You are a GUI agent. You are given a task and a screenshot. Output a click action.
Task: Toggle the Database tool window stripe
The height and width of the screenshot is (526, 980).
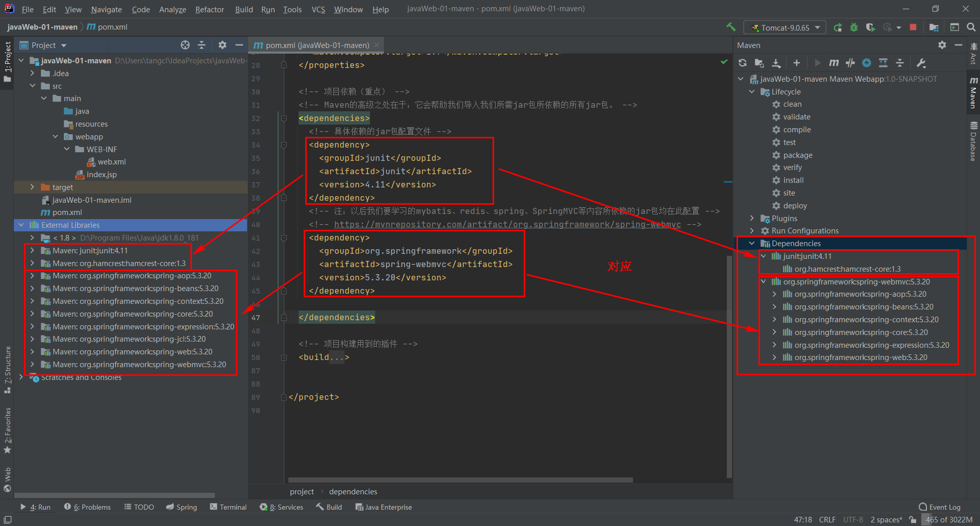(973, 141)
